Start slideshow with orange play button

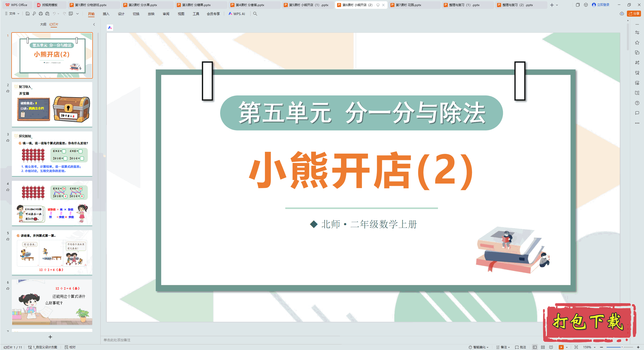tap(561, 347)
